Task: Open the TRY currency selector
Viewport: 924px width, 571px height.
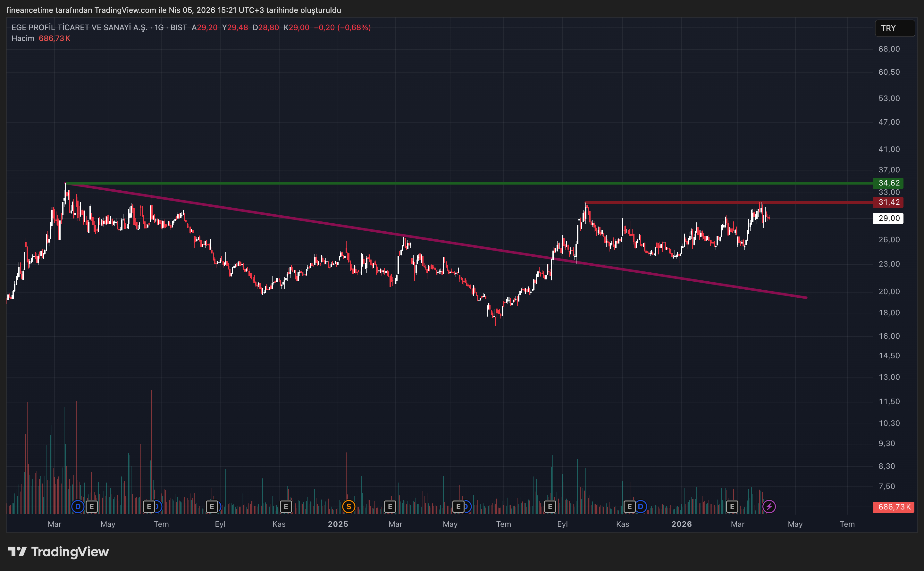Action: 894,28
